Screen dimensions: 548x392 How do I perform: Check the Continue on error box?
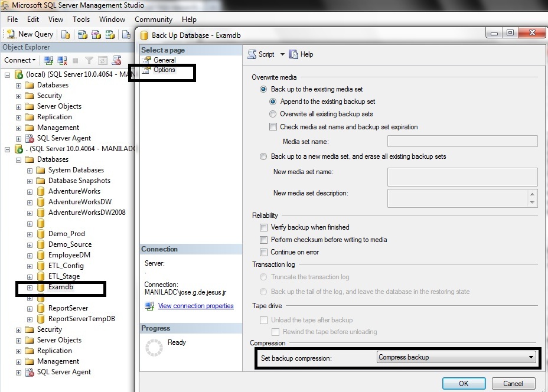coord(263,252)
